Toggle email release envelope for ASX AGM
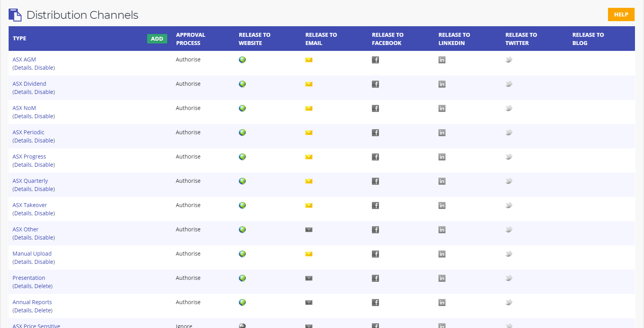644x328 pixels. (309, 60)
